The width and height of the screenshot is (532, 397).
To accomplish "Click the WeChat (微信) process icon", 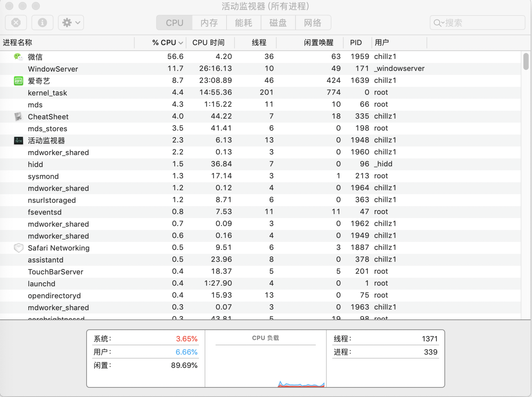I will pyautogui.click(x=18, y=57).
